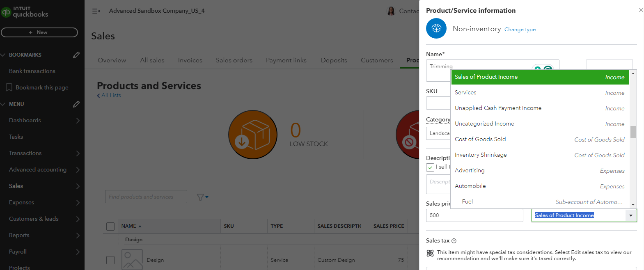The height and width of the screenshot is (270, 644).
Task: Click the Design item image thumbnail
Action: point(132,259)
